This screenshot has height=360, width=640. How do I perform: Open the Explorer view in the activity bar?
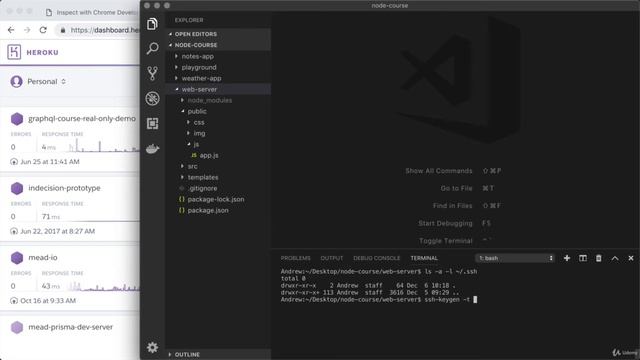(152, 24)
